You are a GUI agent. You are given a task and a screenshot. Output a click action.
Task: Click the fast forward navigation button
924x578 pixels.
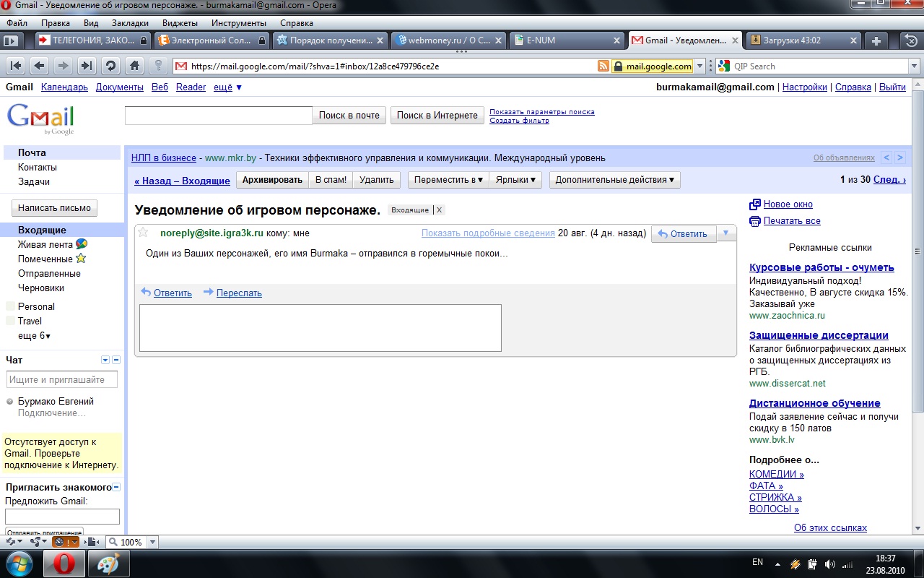click(x=87, y=66)
